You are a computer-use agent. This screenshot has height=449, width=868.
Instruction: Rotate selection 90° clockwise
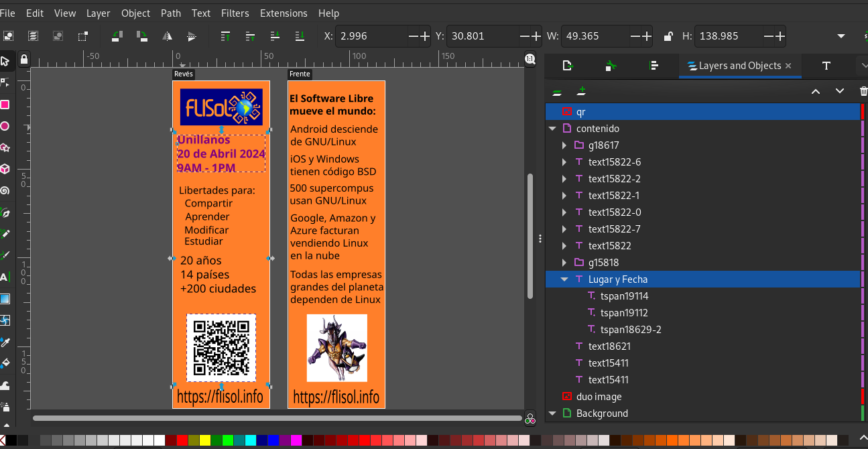click(x=141, y=36)
